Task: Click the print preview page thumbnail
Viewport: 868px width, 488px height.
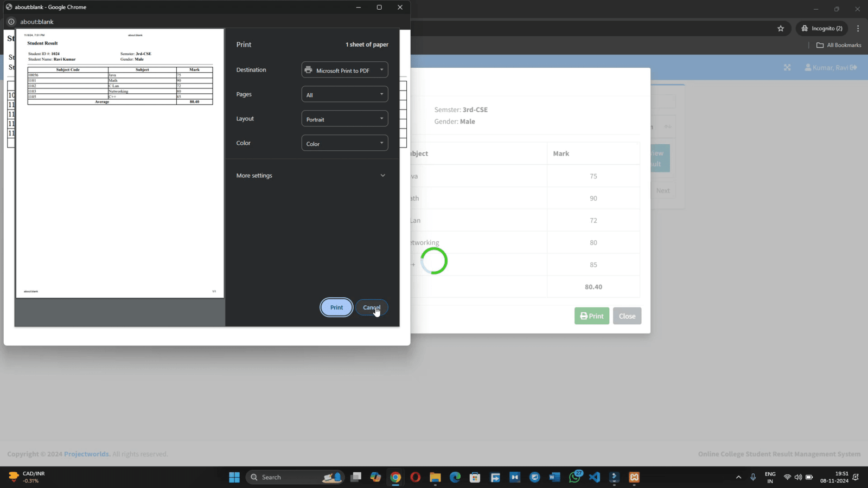Action: [120, 163]
